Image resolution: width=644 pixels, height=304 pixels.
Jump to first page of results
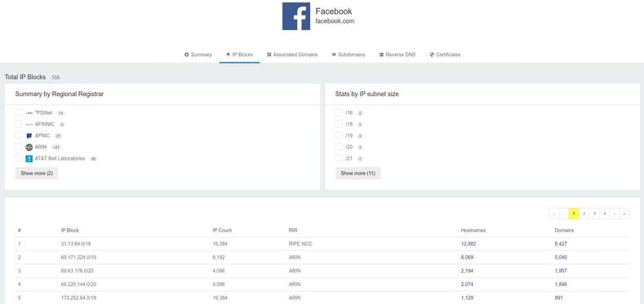[553, 214]
